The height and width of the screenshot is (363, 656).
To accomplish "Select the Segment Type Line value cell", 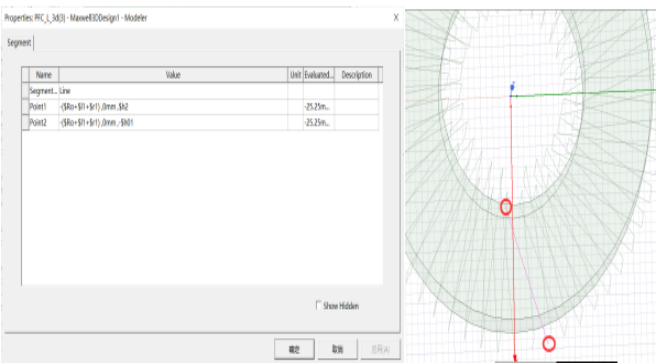I will click(173, 91).
